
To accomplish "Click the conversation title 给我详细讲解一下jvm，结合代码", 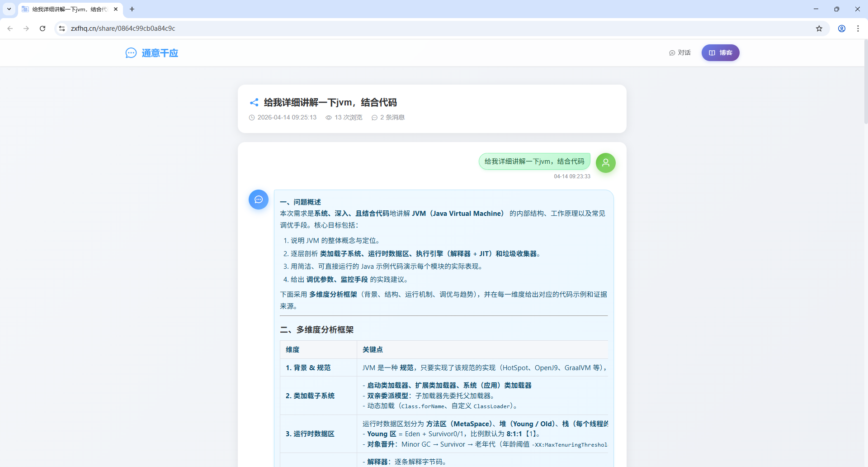I will tap(330, 102).
